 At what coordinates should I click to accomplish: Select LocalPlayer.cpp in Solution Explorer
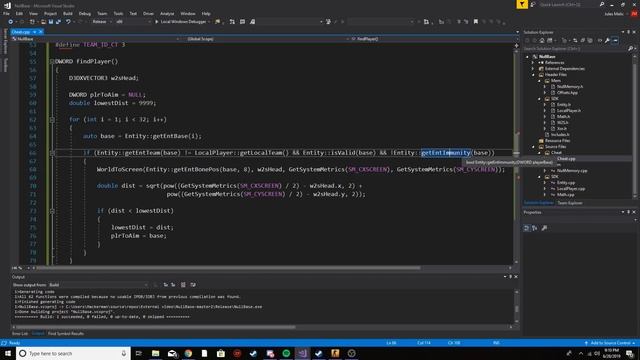click(x=571, y=189)
